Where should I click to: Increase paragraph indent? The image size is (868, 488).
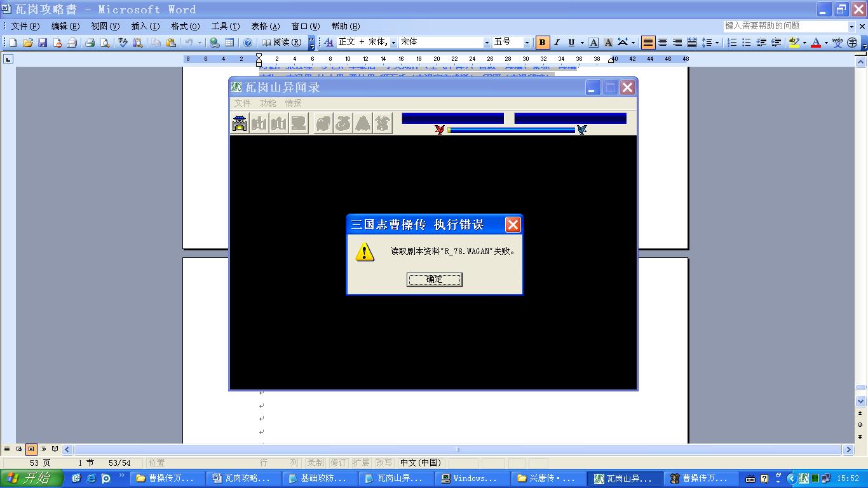[x=776, y=43]
